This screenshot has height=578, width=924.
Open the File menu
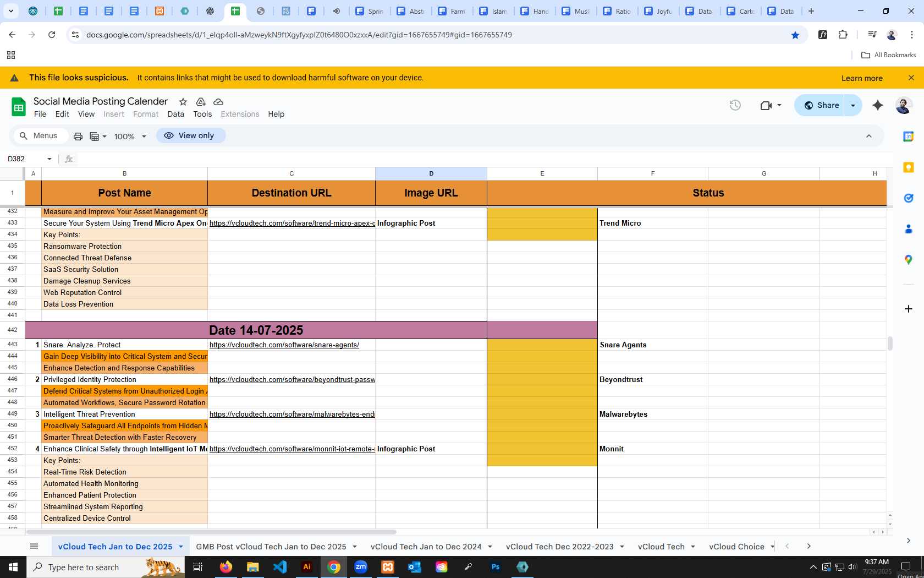[40, 114]
